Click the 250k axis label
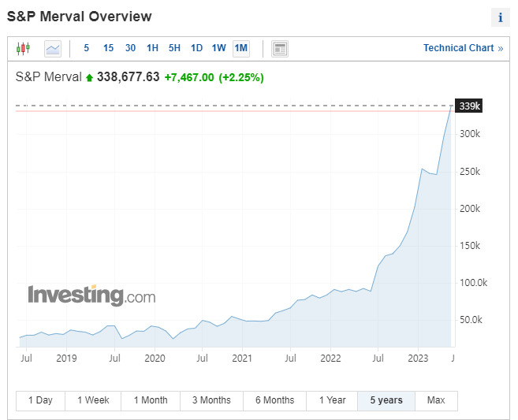The image size is (518, 420). [x=470, y=172]
